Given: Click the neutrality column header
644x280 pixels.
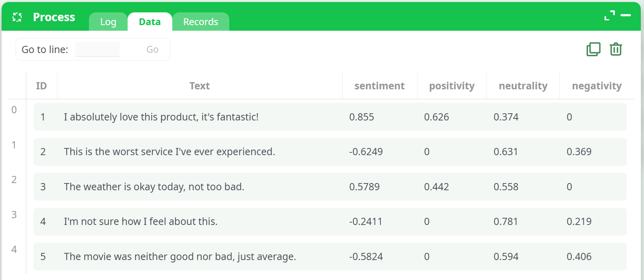Looking at the screenshot, I should tap(523, 85).
